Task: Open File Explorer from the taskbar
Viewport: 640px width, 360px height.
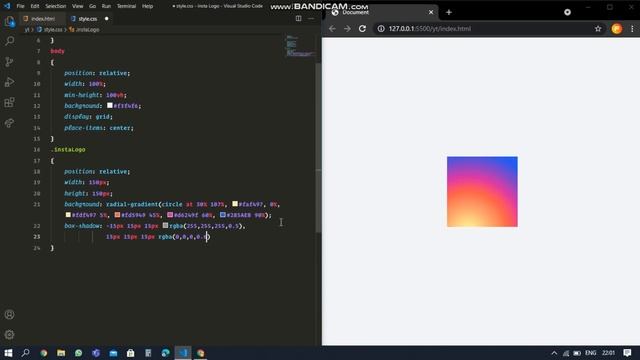Action: pos(61,353)
